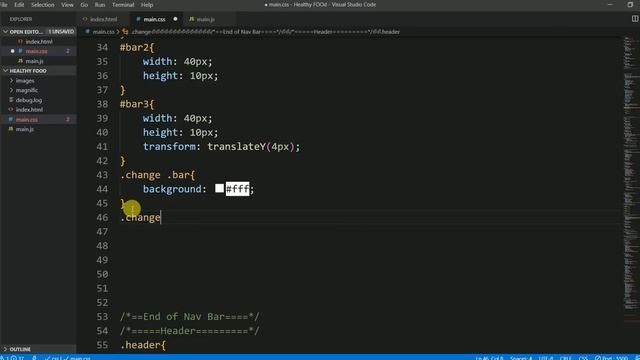Click the #bar2 selector on line 34

(x=137, y=47)
